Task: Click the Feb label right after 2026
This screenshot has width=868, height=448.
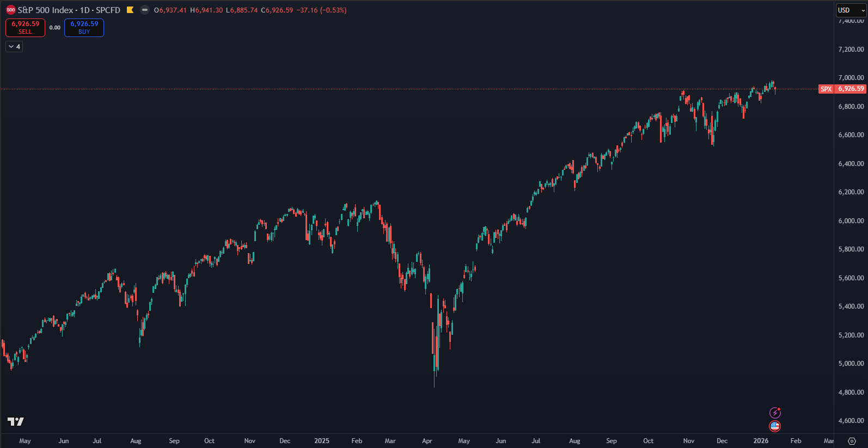Action: pyautogui.click(x=796, y=441)
